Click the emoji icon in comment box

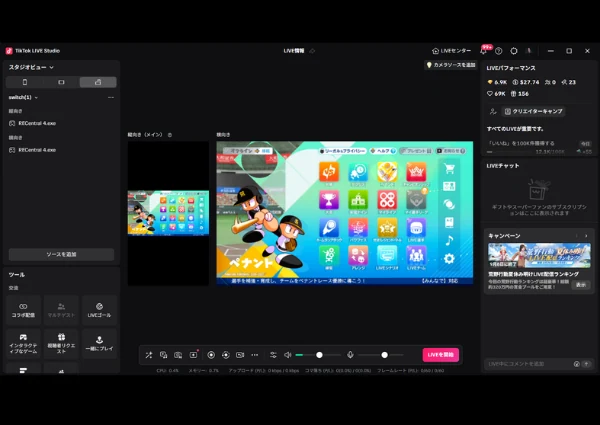point(577,364)
